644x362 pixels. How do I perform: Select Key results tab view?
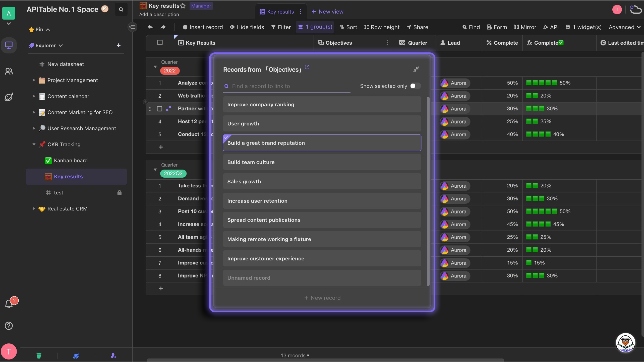pyautogui.click(x=280, y=12)
